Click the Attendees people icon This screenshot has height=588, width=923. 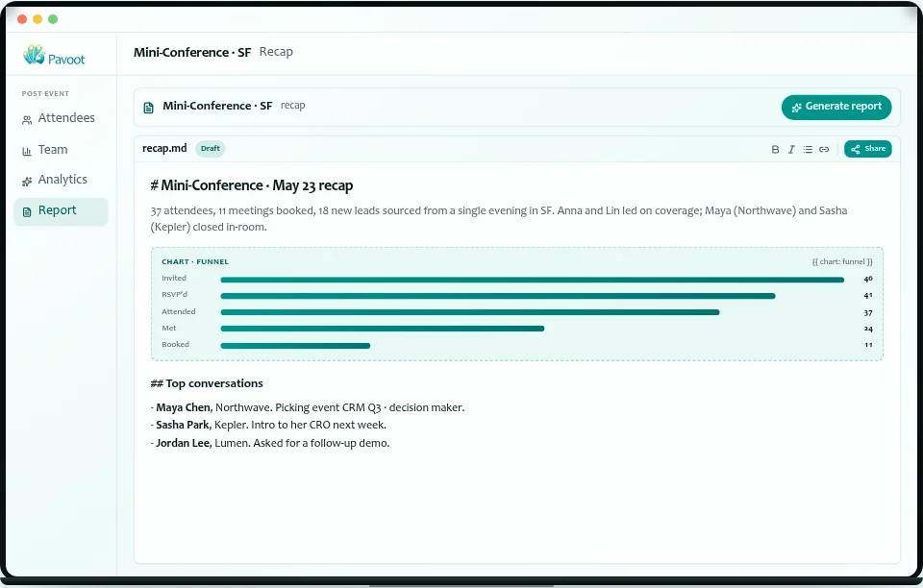pos(27,120)
